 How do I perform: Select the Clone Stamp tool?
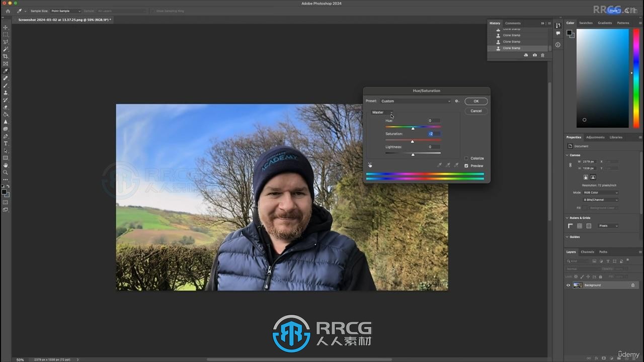point(6,93)
